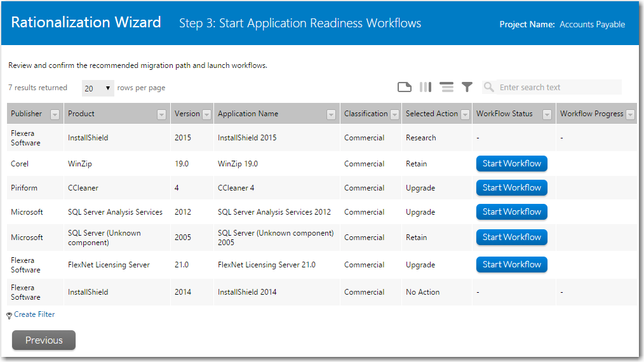Open the Classification column filter dropdown
The width and height of the screenshot is (644, 362).
pos(394,115)
